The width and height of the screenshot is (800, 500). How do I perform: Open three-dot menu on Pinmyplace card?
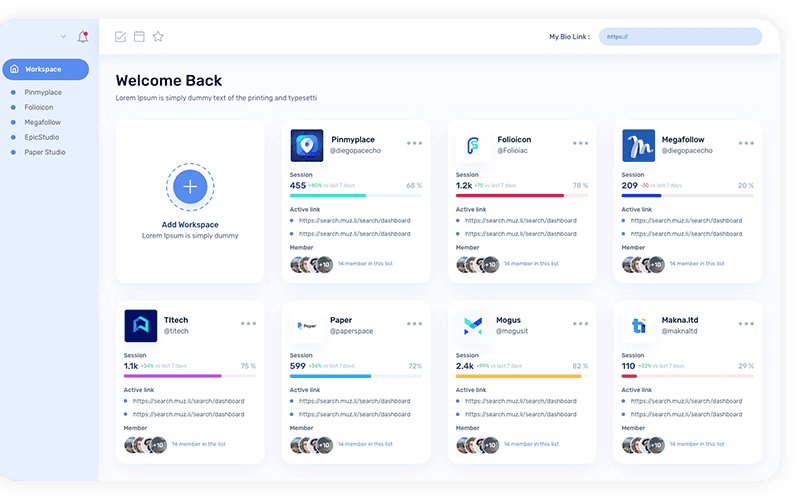point(414,143)
